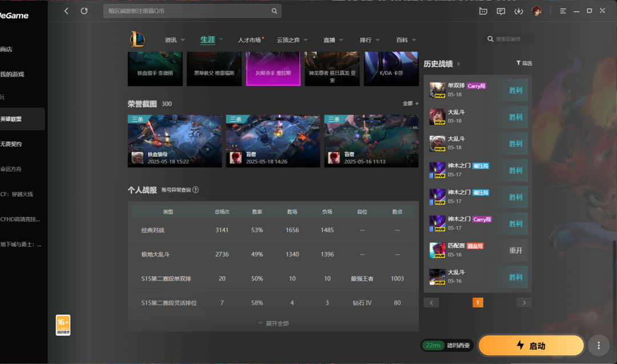Click the 16+ age rating badge

point(63,325)
